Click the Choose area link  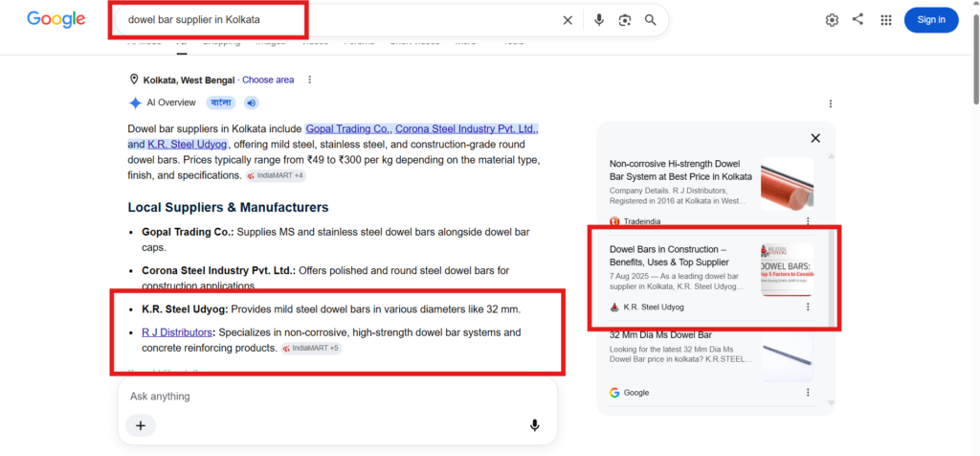[268, 80]
